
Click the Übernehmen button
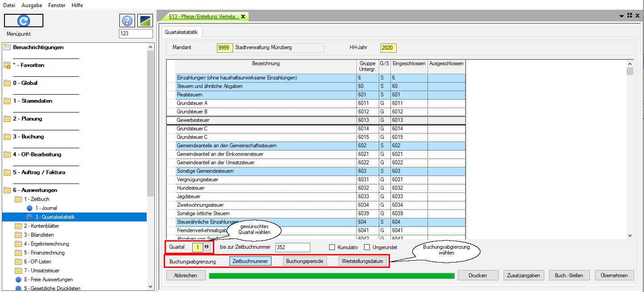click(614, 275)
